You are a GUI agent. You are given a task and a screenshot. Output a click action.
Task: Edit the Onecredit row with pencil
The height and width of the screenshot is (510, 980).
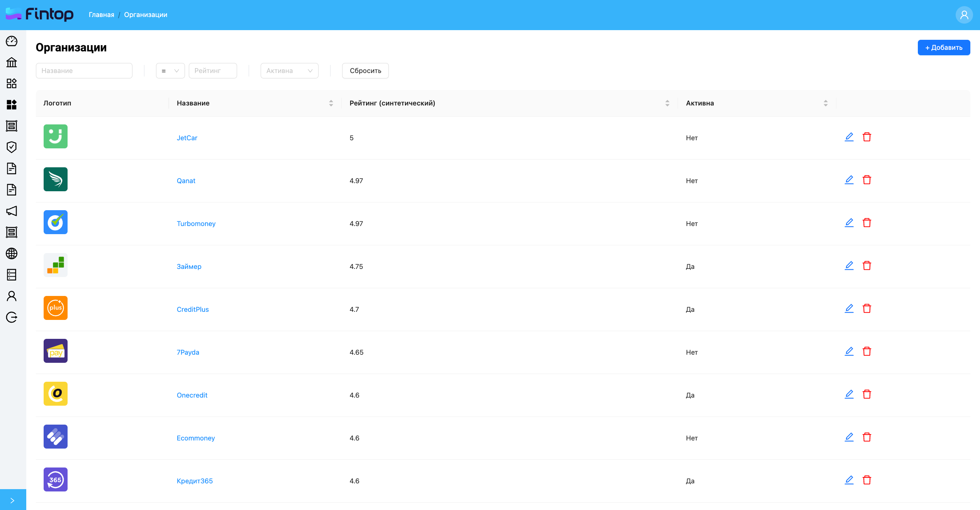[x=849, y=394]
